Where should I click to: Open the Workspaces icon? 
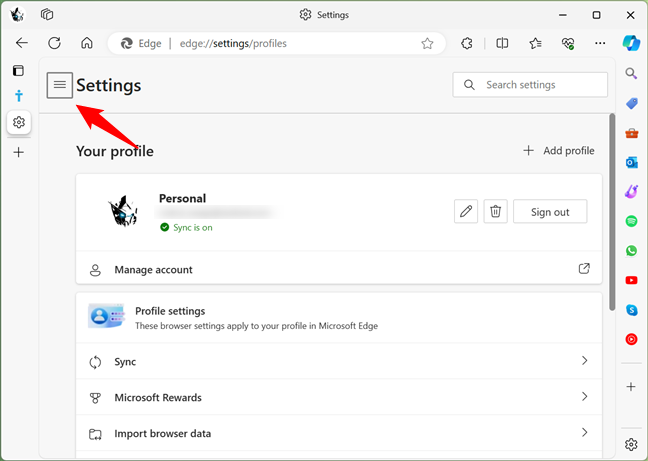[47, 15]
